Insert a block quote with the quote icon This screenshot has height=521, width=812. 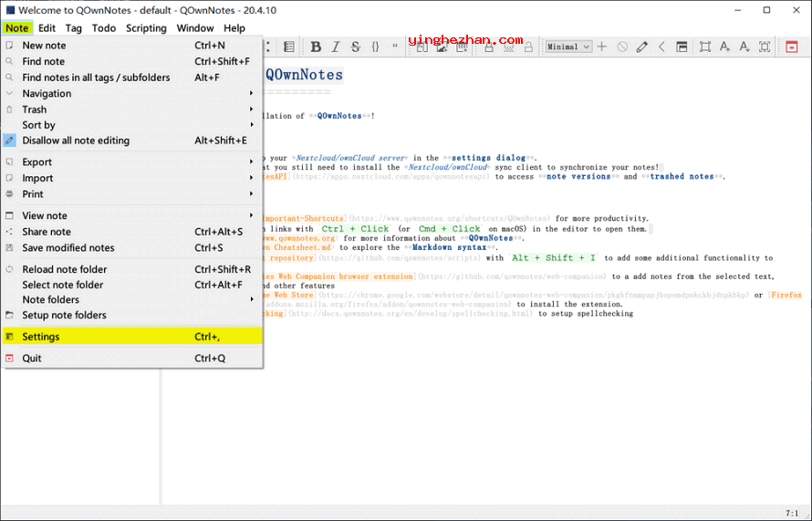point(395,47)
